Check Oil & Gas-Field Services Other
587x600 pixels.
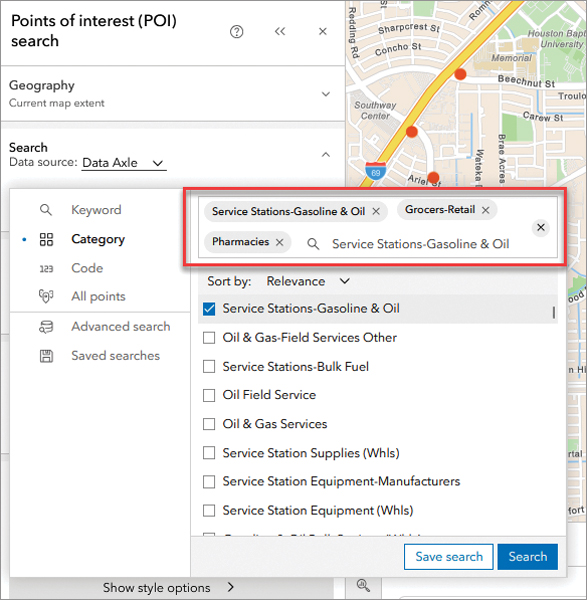[209, 338]
